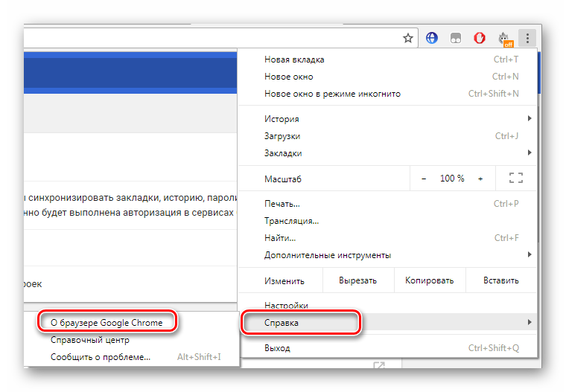
Task: Choose Найти... in the menu
Action: pos(387,238)
